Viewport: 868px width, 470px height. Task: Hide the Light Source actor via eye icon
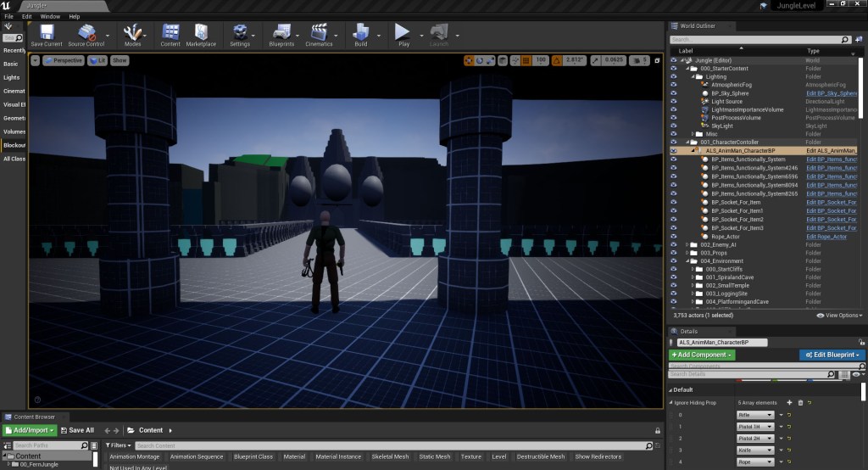pyautogui.click(x=674, y=102)
